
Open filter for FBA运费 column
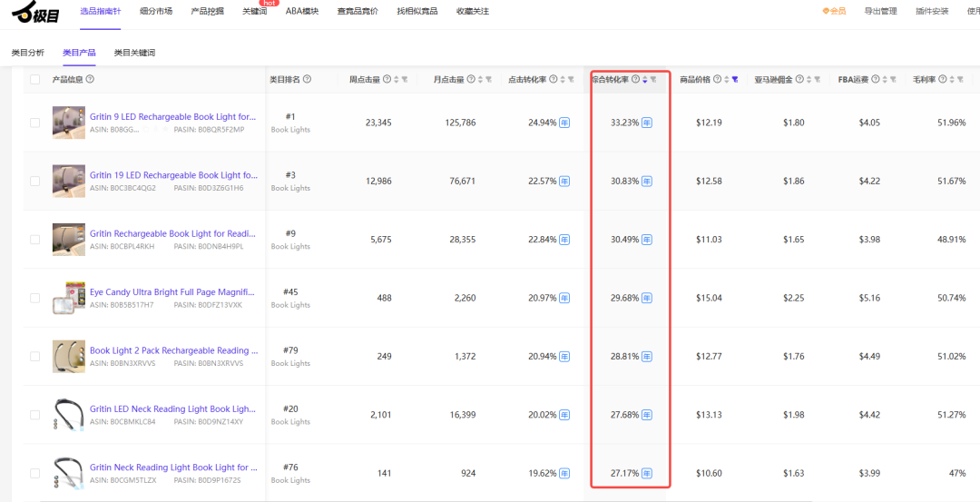coord(893,79)
